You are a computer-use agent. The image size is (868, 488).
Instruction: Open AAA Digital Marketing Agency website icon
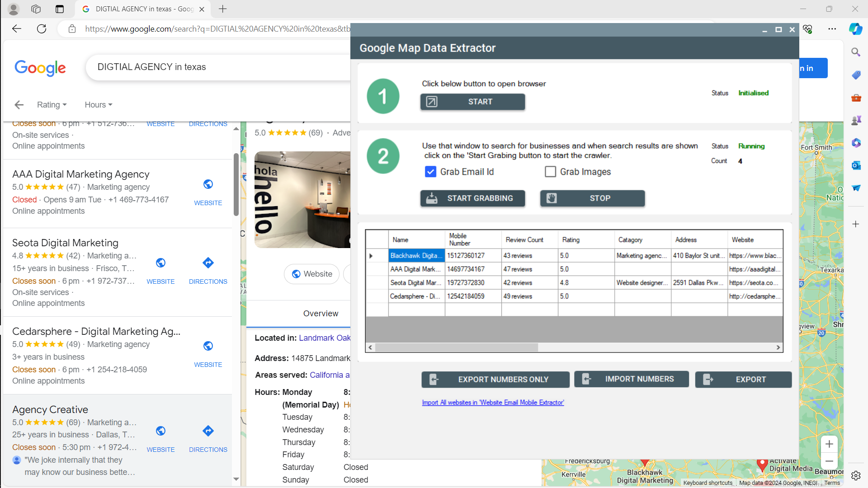pyautogui.click(x=208, y=184)
